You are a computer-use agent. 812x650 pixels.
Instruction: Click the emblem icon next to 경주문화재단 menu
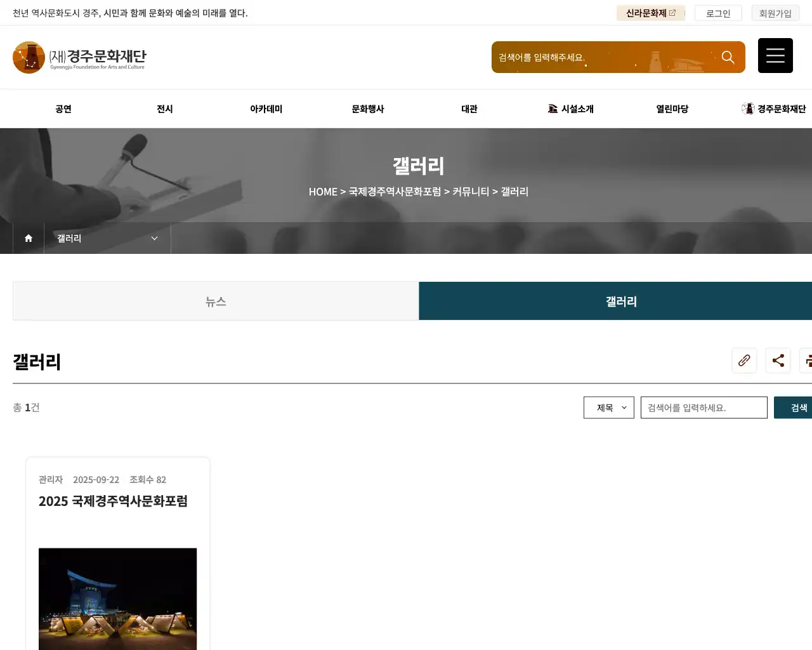click(x=748, y=109)
